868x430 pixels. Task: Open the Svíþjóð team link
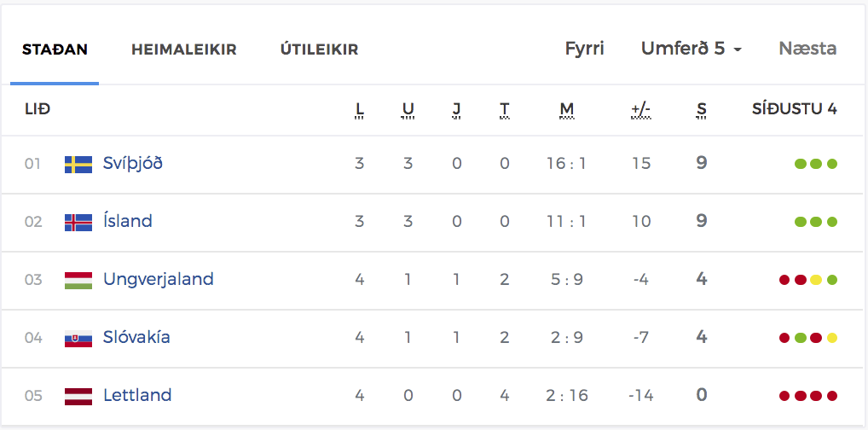click(133, 164)
